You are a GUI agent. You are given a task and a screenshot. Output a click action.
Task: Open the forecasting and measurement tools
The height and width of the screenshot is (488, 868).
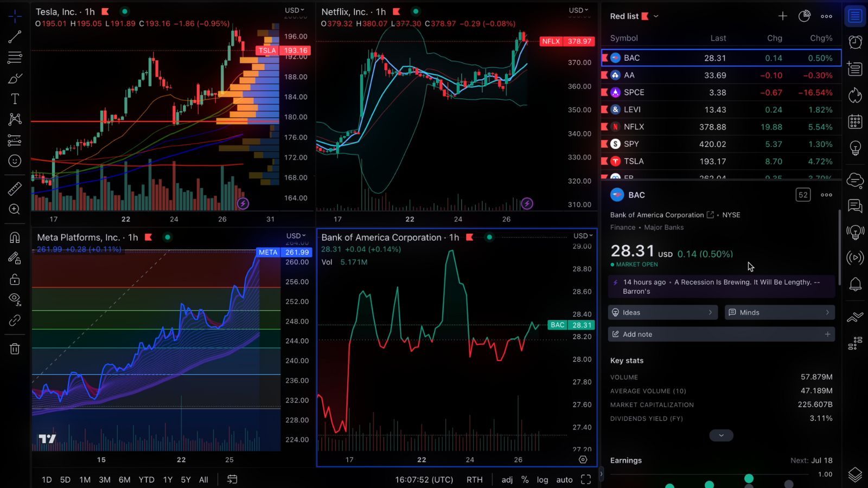(15, 140)
